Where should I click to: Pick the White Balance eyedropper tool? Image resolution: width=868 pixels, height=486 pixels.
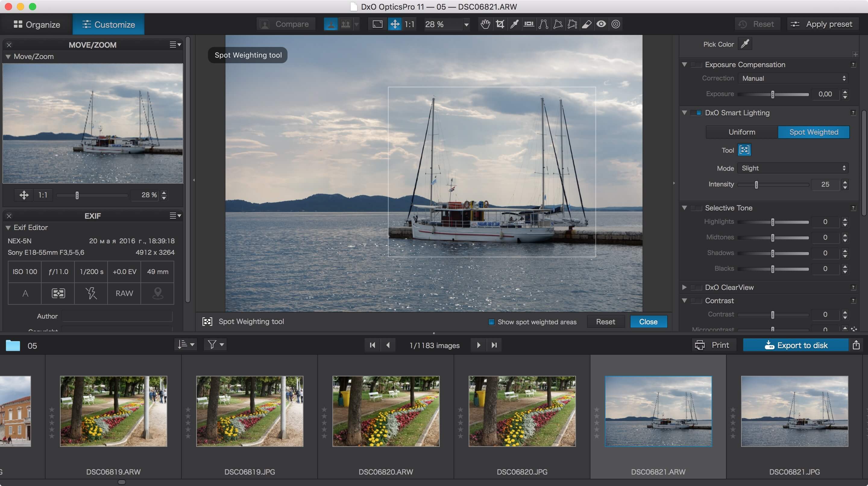pyautogui.click(x=514, y=24)
